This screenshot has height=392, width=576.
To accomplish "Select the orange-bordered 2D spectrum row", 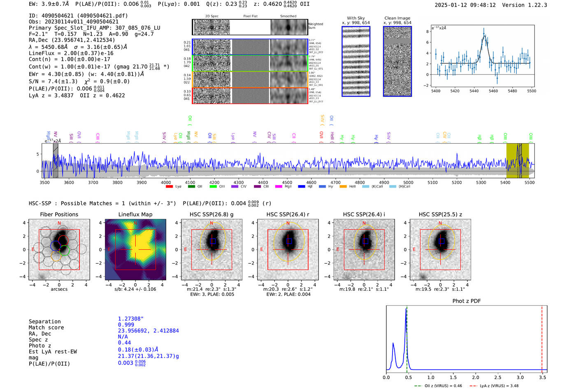I will (x=250, y=79).
